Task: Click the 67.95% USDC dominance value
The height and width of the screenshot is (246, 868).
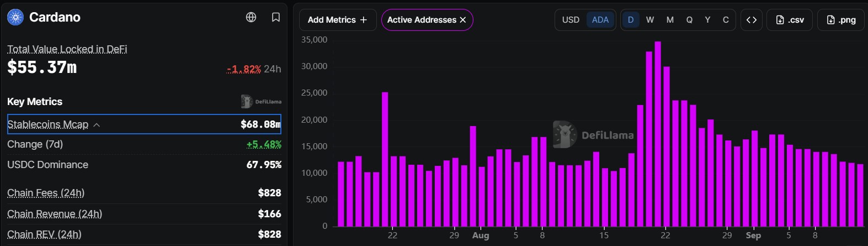Action: coord(264,165)
